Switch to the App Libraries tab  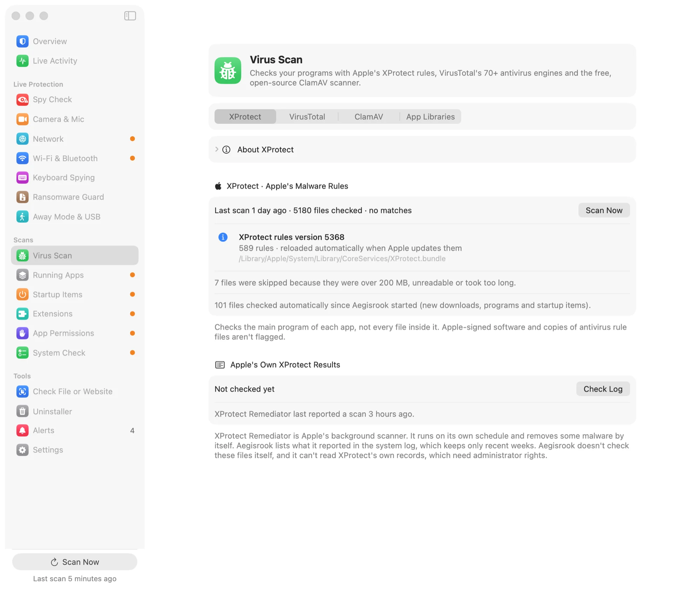pos(430,117)
